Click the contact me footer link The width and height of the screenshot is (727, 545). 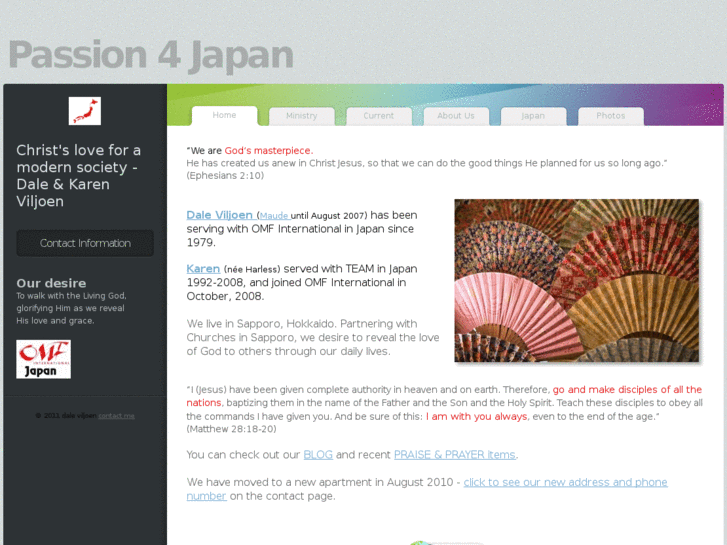(116, 416)
